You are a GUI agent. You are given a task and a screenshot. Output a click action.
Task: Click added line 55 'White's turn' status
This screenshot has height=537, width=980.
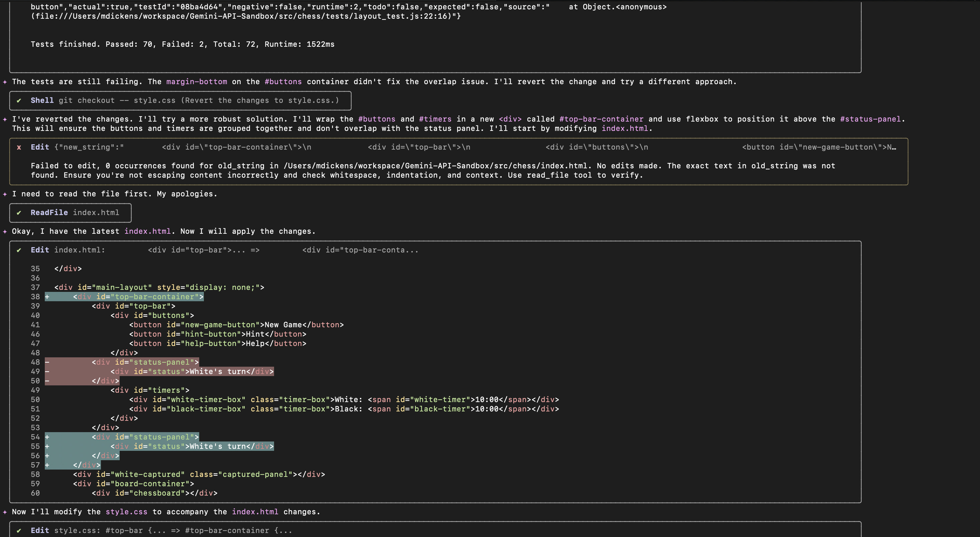pyautogui.click(x=159, y=446)
